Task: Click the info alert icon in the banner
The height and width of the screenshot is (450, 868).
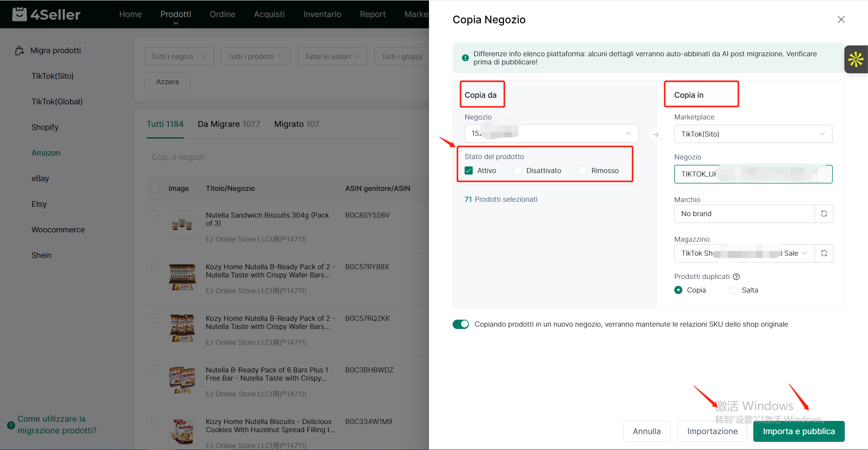Action: tap(465, 58)
